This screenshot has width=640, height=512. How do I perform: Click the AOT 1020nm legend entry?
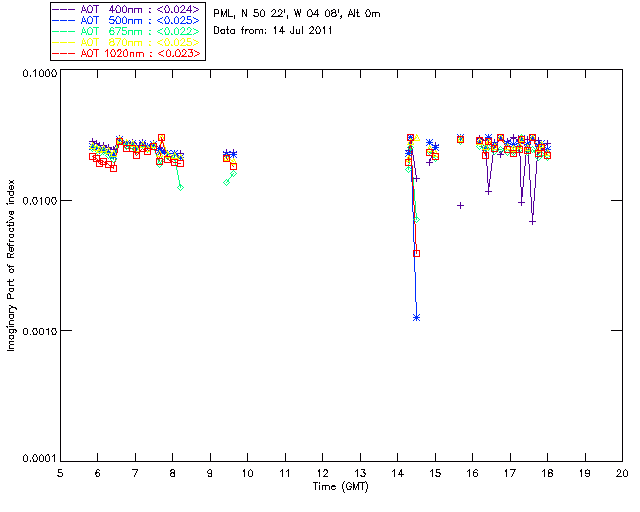click(127, 53)
